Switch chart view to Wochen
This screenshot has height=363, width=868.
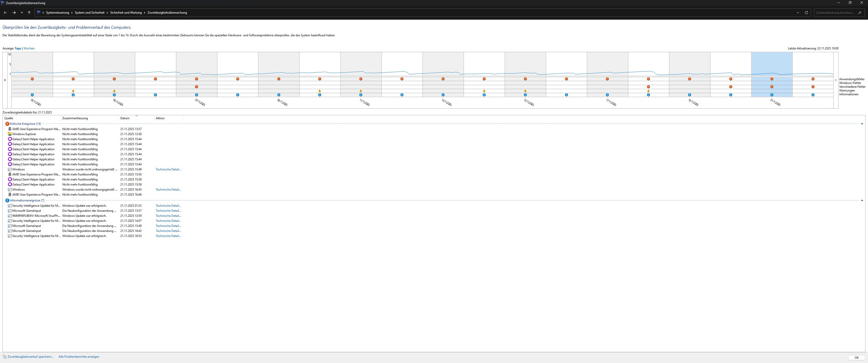click(x=29, y=48)
